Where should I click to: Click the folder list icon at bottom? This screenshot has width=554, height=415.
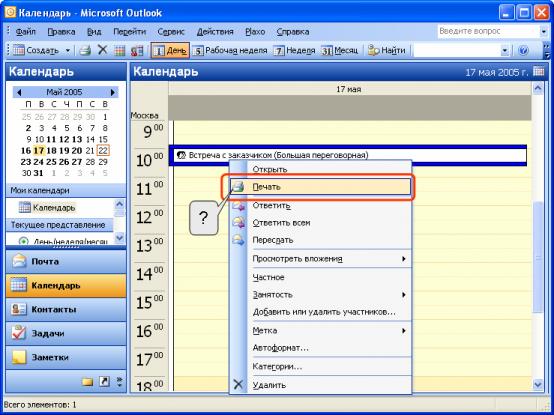87,382
